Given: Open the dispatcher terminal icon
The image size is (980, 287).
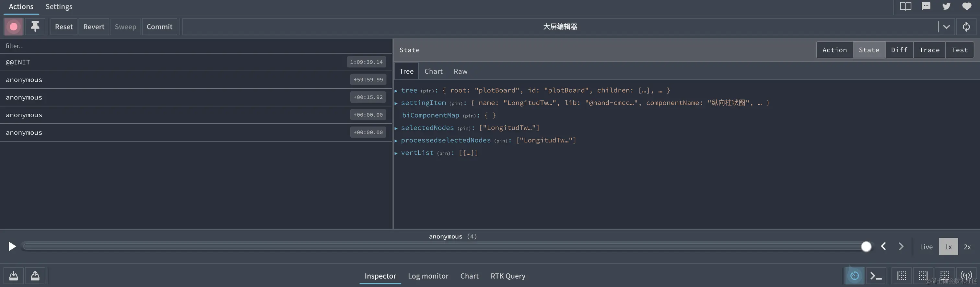Looking at the screenshot, I should [x=876, y=276].
